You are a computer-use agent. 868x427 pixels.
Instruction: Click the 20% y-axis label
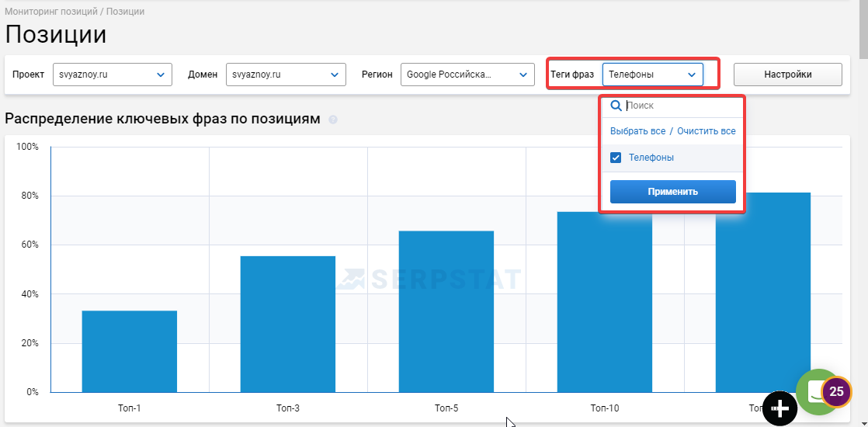coord(30,343)
